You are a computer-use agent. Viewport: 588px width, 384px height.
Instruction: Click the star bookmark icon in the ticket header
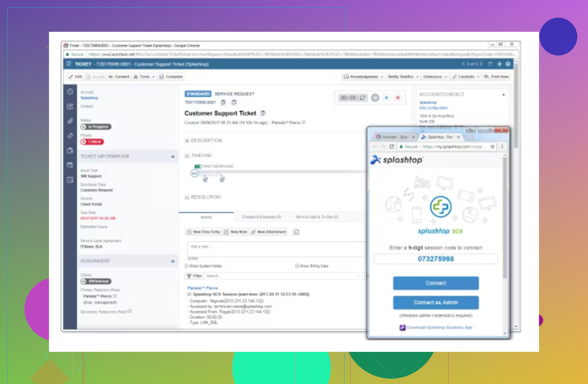(499, 64)
